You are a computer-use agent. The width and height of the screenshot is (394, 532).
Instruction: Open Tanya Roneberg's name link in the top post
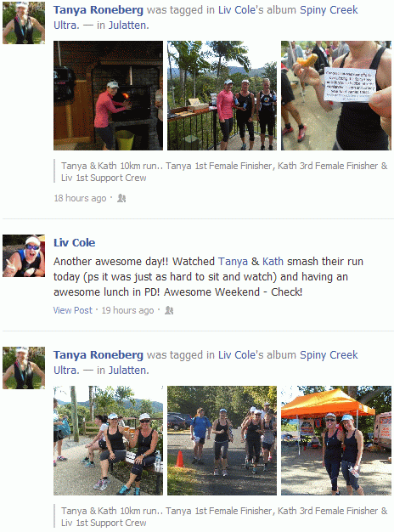[x=98, y=10]
